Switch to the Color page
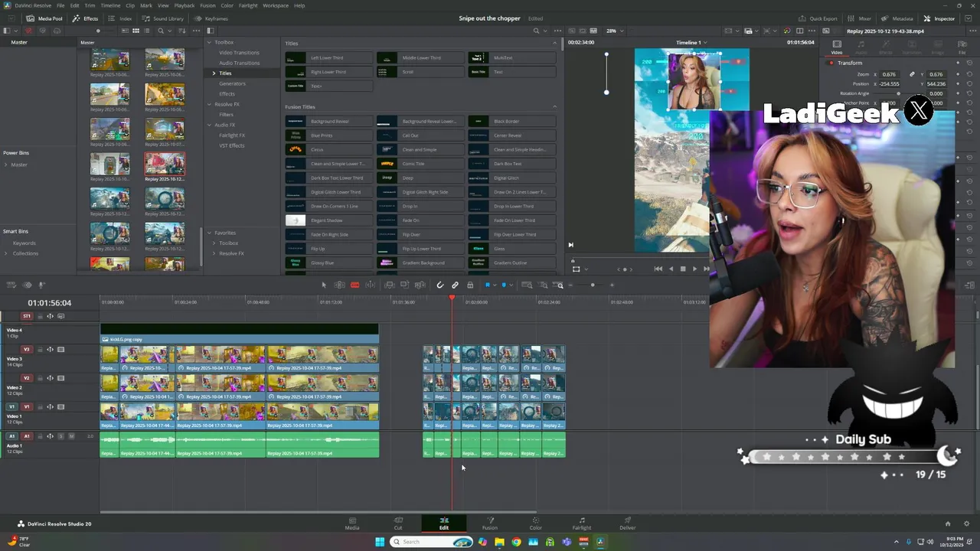This screenshot has height=551, width=980. (536, 523)
